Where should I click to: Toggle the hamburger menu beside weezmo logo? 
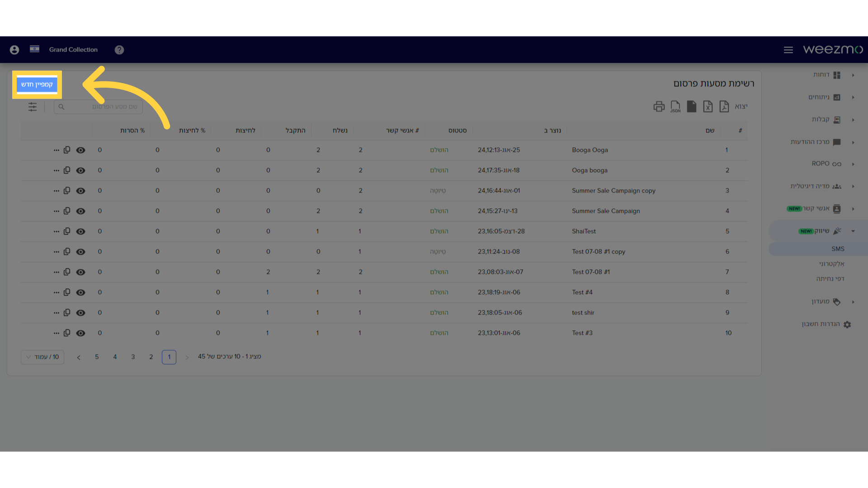point(788,50)
